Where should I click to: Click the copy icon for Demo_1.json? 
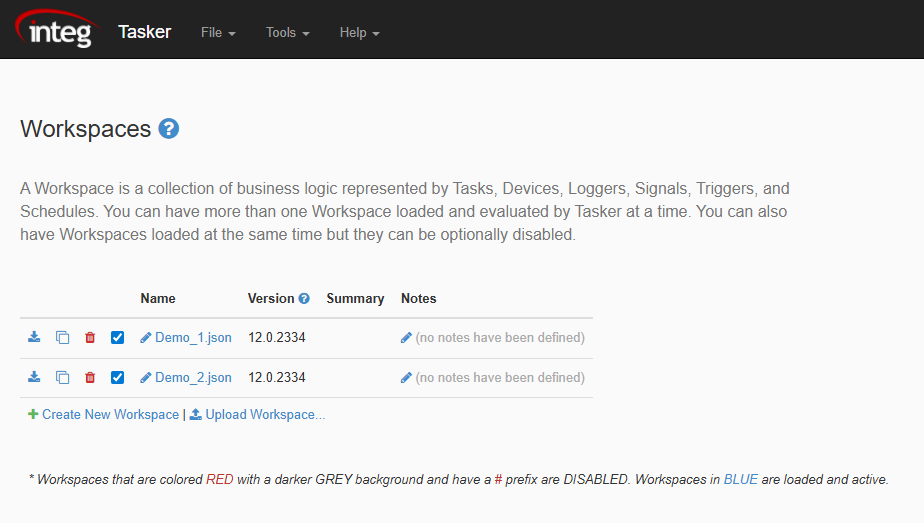click(x=62, y=338)
